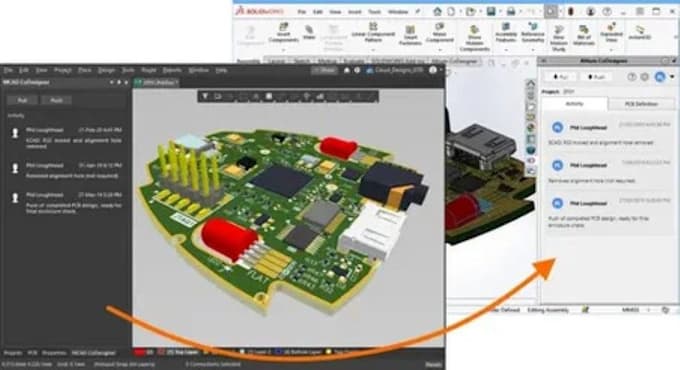Click Pull button in SolidWorks CoDesigner panel
Viewport: 680px width, 370px height.
pyautogui.click(x=560, y=77)
